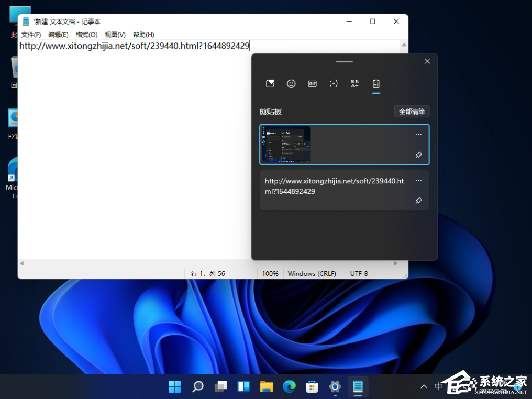Switch to the Emoji tab
Image resolution: width=532 pixels, height=399 pixels.
[x=291, y=83]
